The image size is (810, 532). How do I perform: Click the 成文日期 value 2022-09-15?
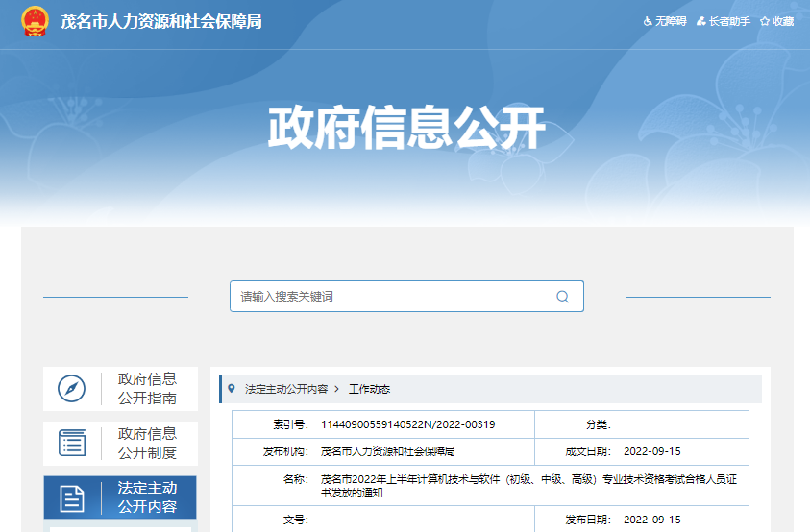point(651,451)
